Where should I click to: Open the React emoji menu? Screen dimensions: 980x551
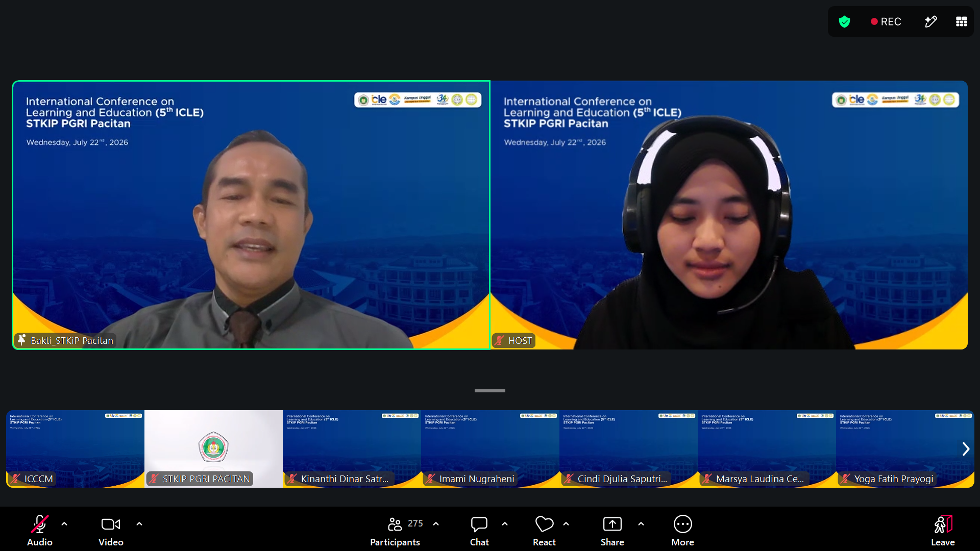pyautogui.click(x=544, y=531)
